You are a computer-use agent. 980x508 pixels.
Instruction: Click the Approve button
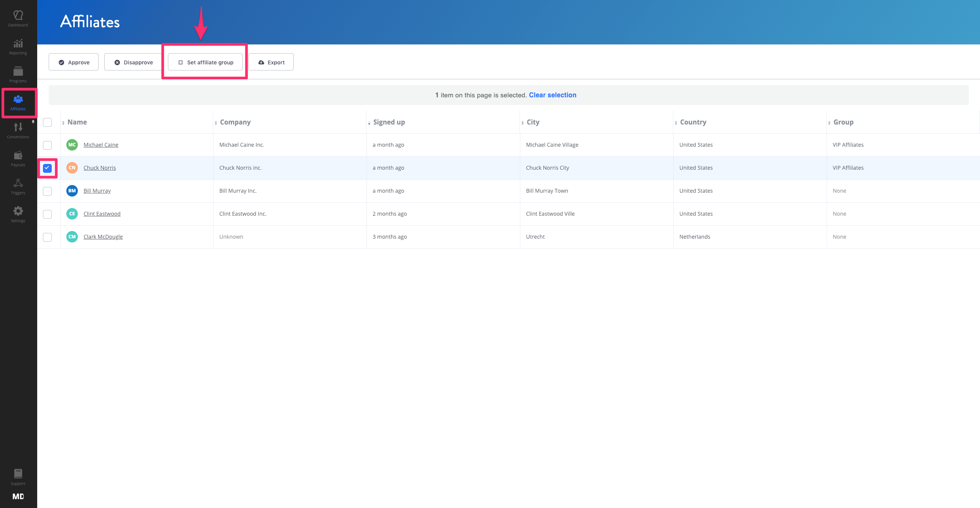click(74, 62)
